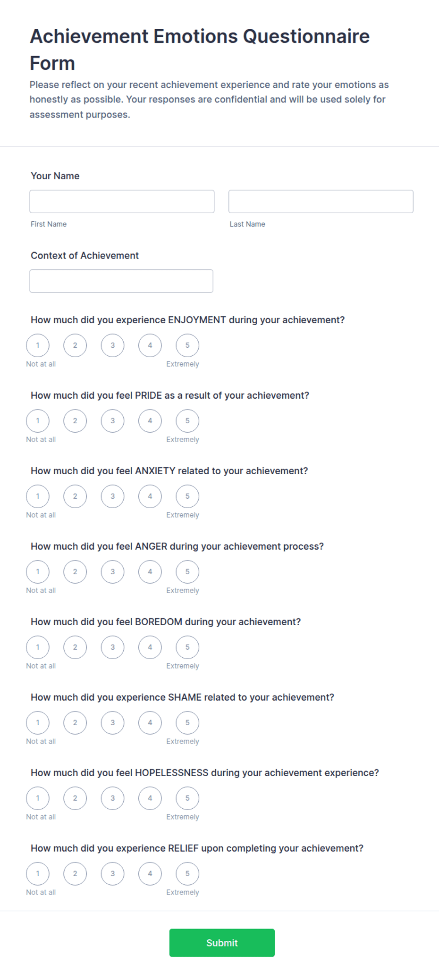Screen dimensions: 439x980
Task: Rate HOPELESSNESS as 2
Action: pyautogui.click(x=75, y=798)
